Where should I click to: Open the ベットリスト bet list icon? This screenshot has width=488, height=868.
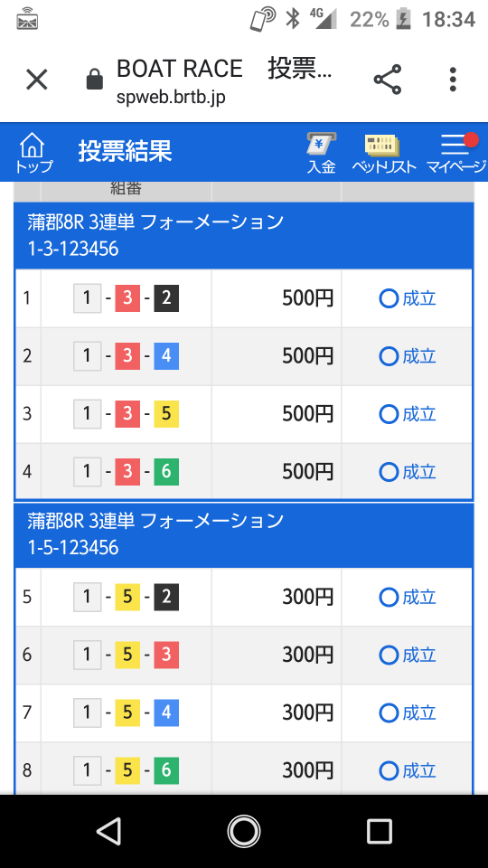tap(383, 154)
